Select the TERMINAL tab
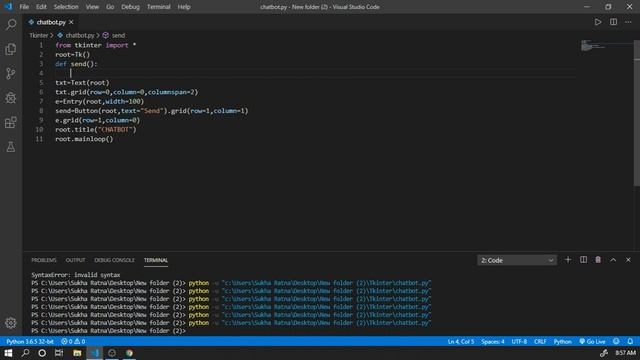The width and height of the screenshot is (640, 360). click(x=156, y=260)
